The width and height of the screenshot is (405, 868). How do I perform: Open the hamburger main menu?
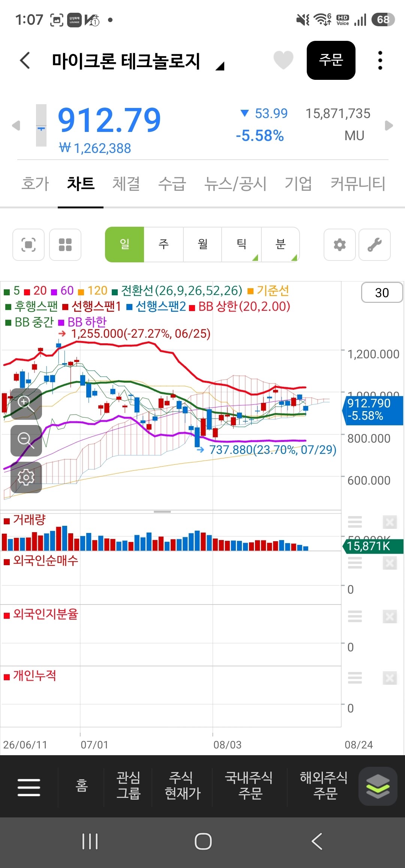[x=29, y=787]
